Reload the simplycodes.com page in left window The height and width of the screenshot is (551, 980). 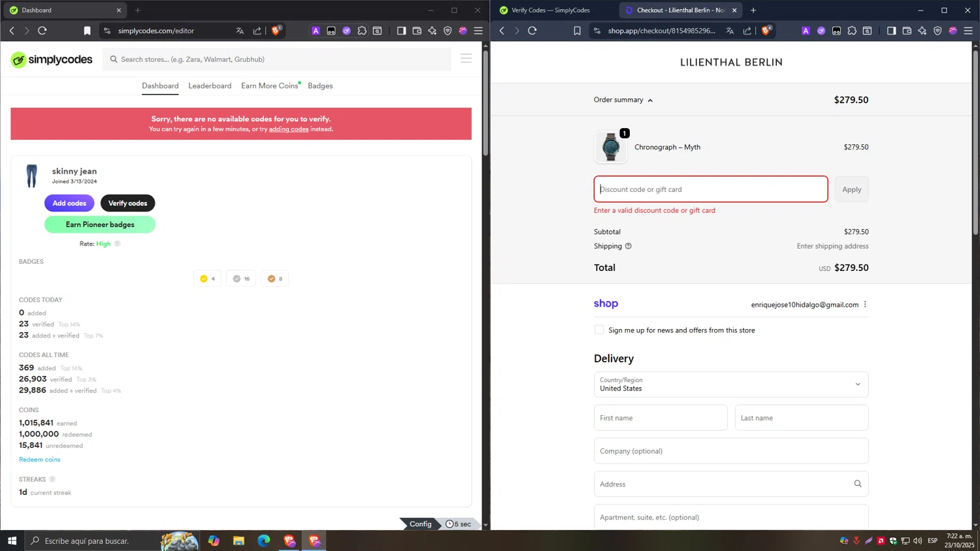tap(42, 31)
